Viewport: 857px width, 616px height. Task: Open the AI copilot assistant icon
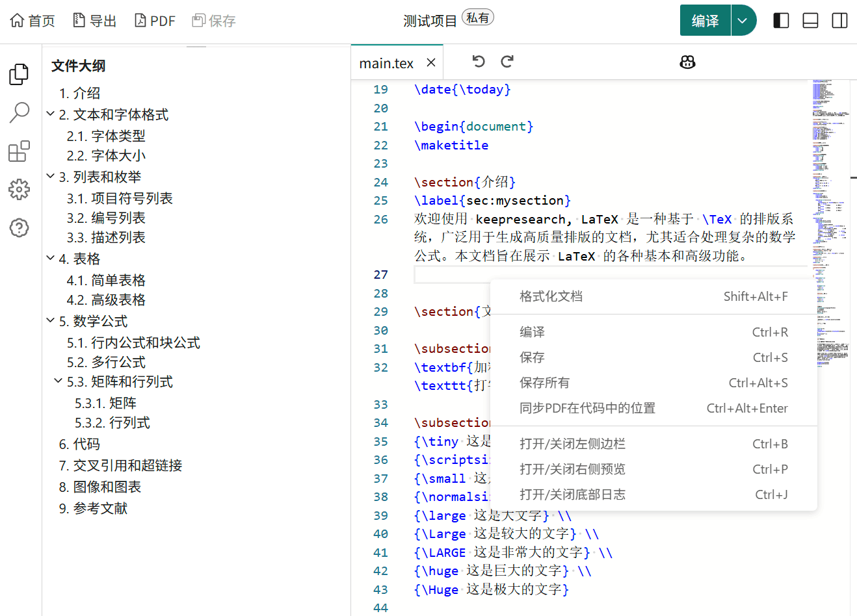click(x=687, y=62)
